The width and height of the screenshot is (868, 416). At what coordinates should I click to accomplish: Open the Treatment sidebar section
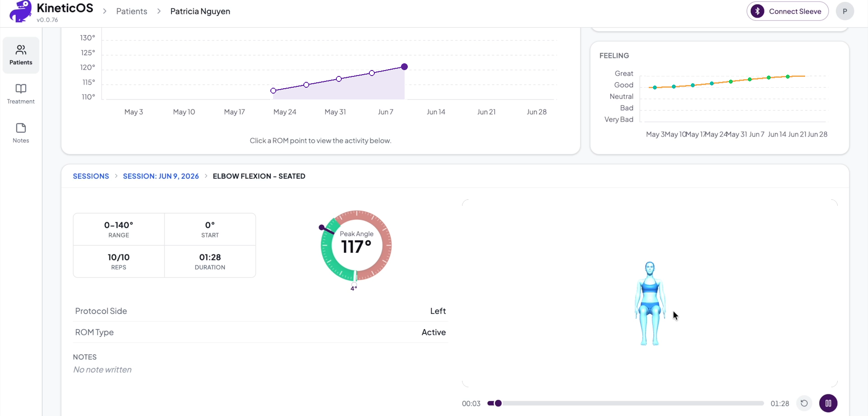coord(21,94)
